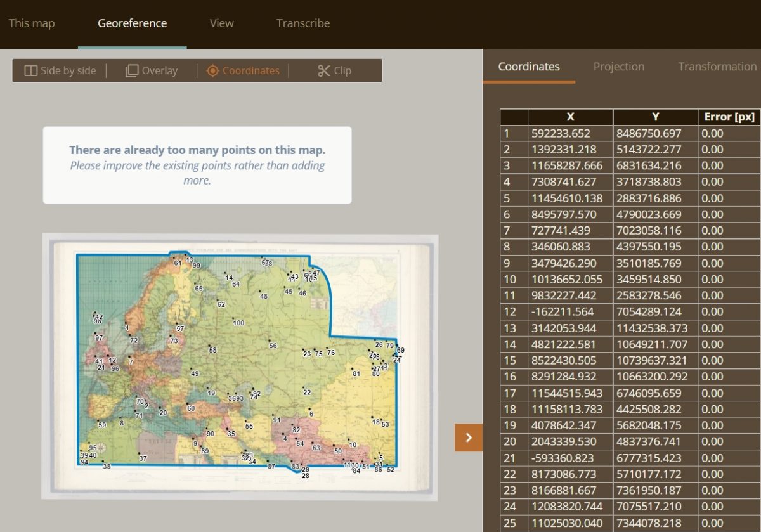Screen dimensions: 761x532
Task: Go to the This map tab
Action: click(x=32, y=23)
